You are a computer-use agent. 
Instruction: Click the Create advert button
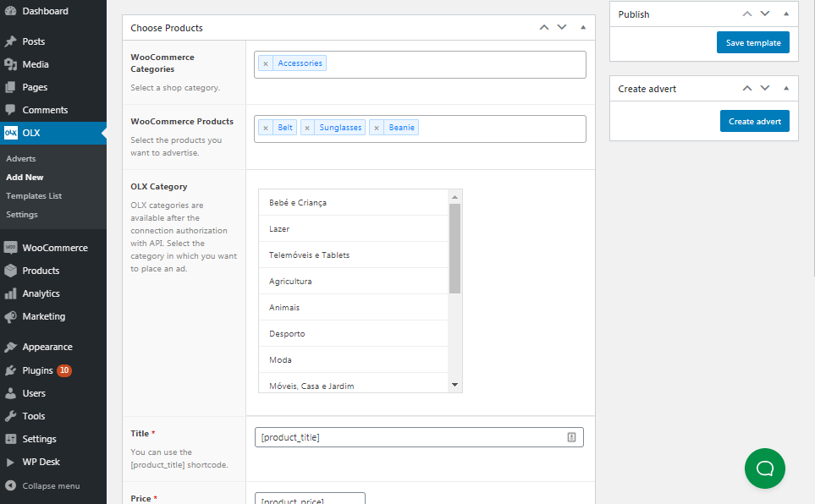(755, 121)
